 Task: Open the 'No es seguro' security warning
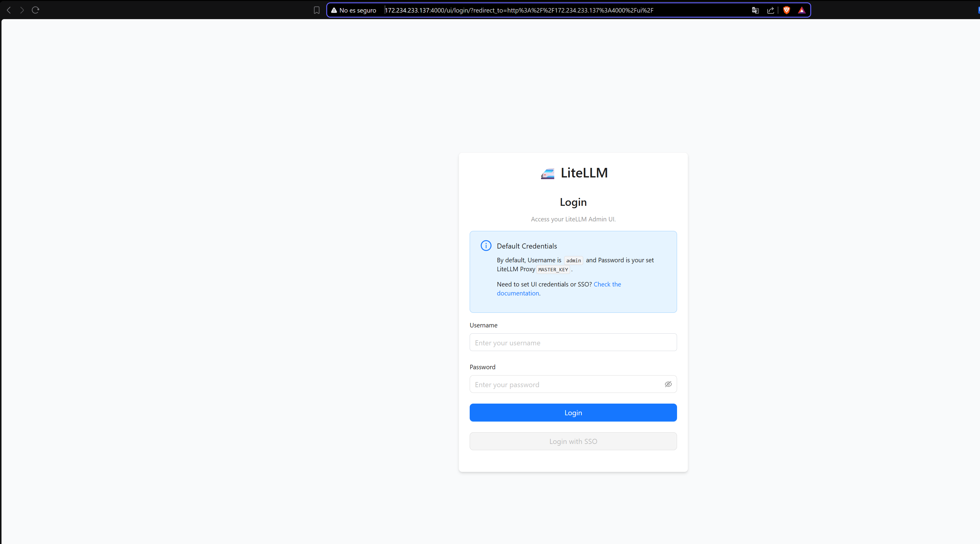click(353, 10)
